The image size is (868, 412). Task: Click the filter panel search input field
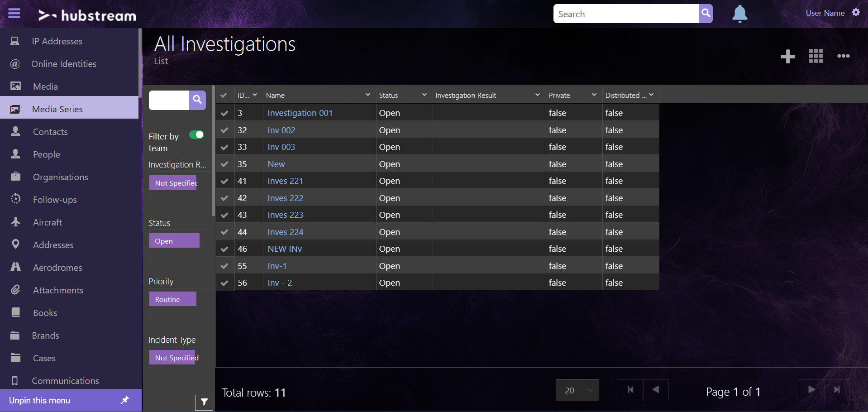coord(169,100)
